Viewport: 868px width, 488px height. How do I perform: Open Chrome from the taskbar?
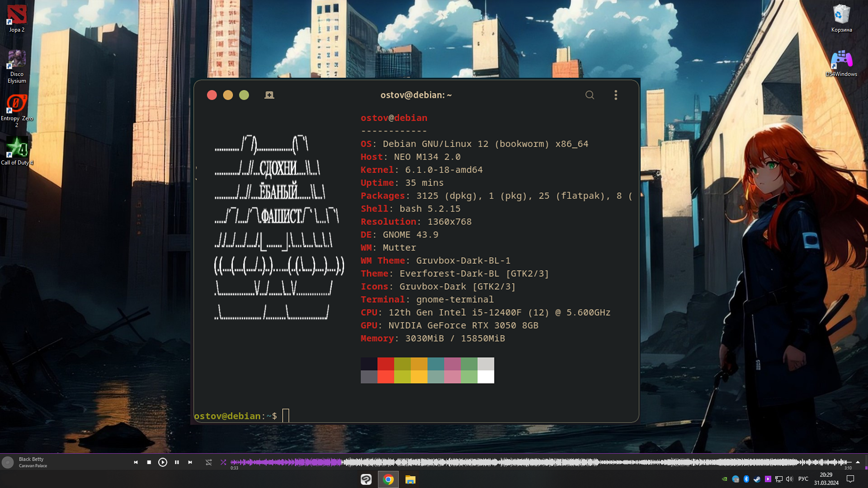click(x=388, y=479)
